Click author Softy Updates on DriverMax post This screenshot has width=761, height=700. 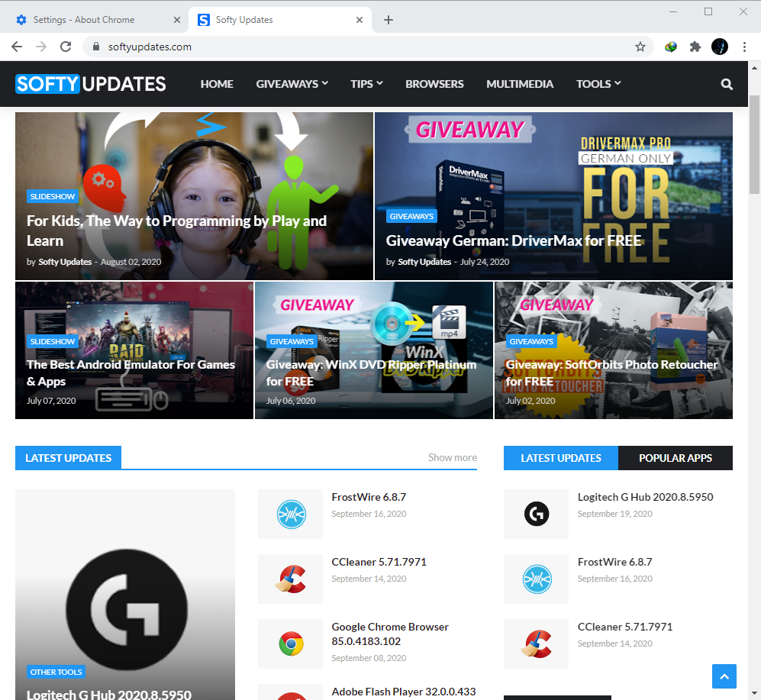point(424,262)
